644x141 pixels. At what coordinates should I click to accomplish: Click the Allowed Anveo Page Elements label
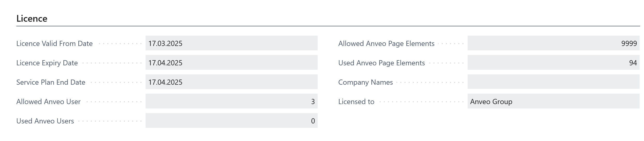coord(386,43)
